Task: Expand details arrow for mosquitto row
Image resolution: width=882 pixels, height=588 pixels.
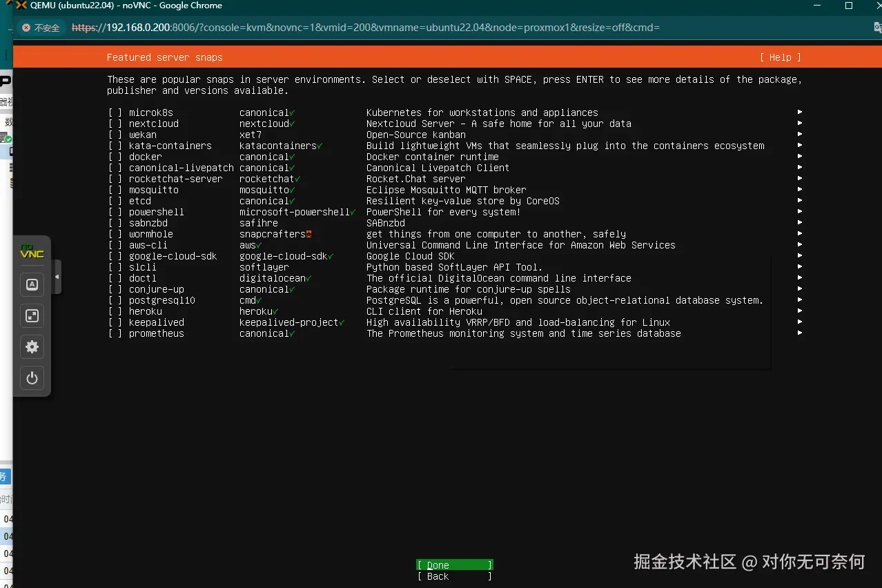Action: 800,189
